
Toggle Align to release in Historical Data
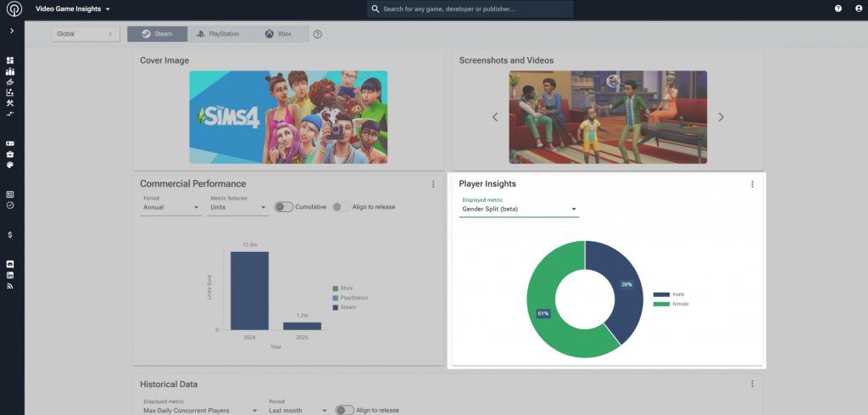point(344,410)
